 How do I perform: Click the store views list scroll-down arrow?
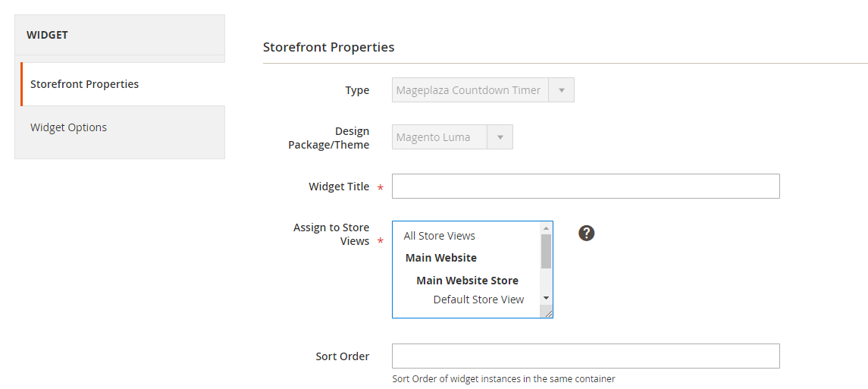click(546, 299)
